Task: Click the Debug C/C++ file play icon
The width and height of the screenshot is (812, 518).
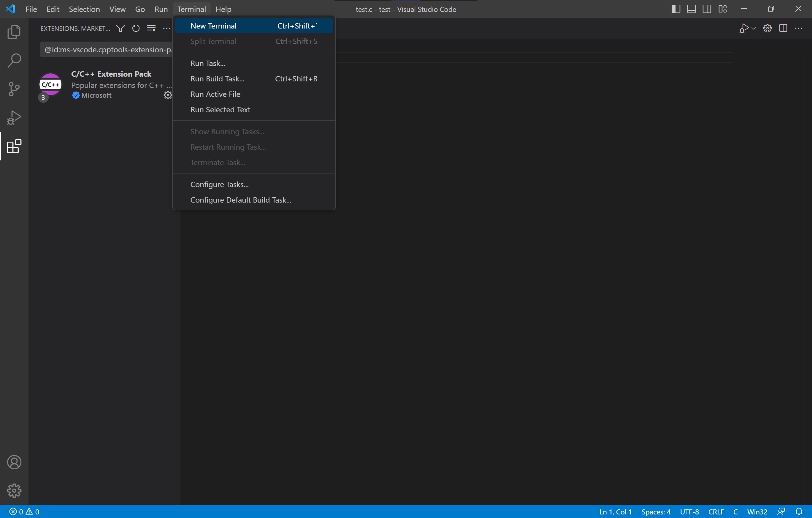Action: (x=744, y=28)
